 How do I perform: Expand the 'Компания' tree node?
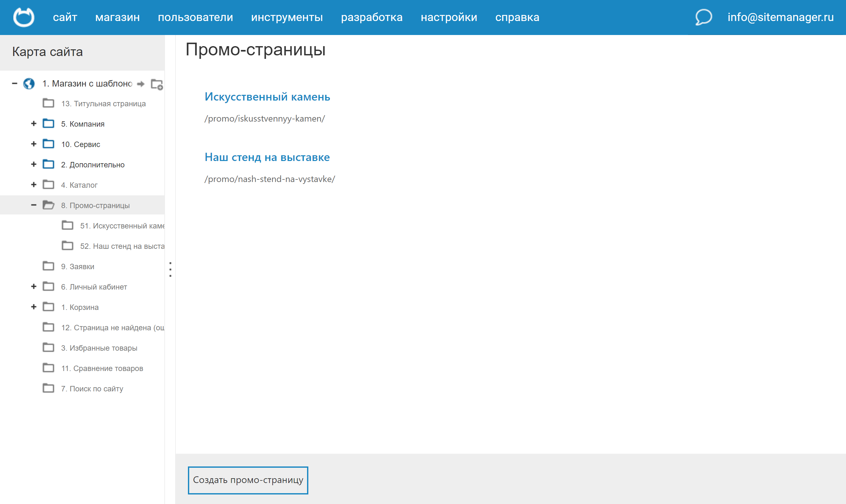pos(33,123)
